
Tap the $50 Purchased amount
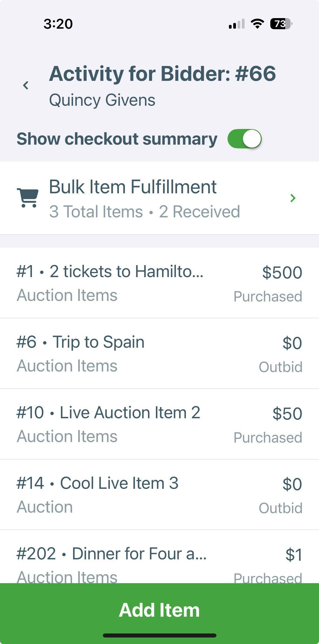[287, 413]
